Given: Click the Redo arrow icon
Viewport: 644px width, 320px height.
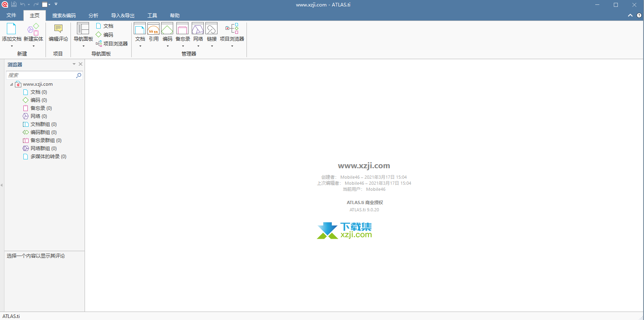Looking at the screenshot, I should 36,4.
